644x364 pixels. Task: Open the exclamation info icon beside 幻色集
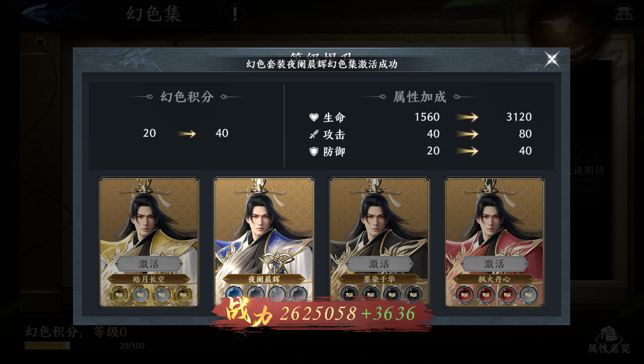click(235, 14)
